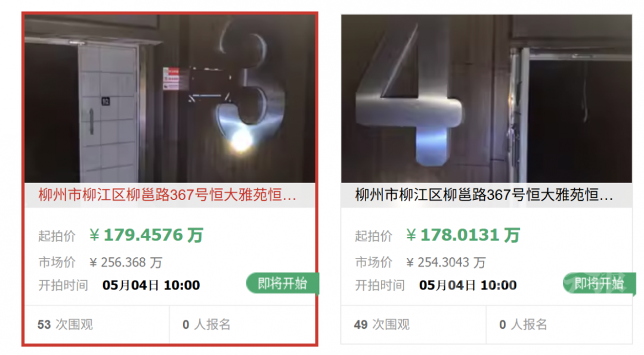Screen dimensions: 644x355
Task: Select the ¥178.0131 万 starting price
Action: pyautogui.click(x=463, y=235)
